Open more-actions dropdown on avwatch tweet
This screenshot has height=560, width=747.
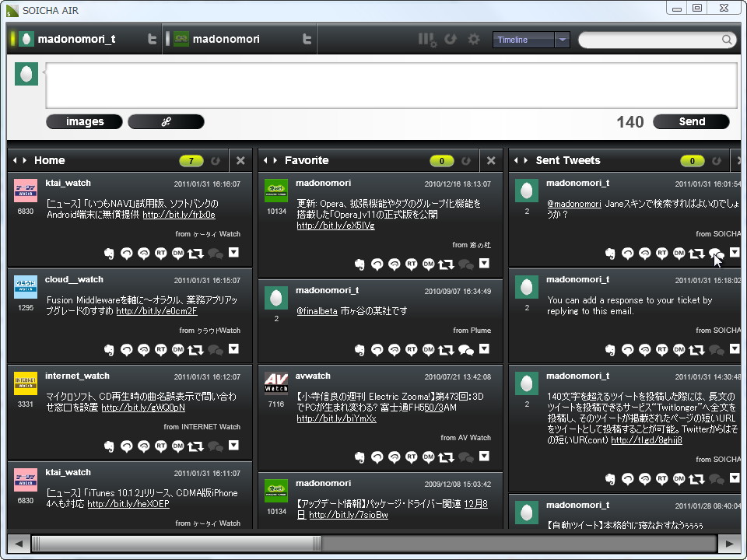point(484,457)
